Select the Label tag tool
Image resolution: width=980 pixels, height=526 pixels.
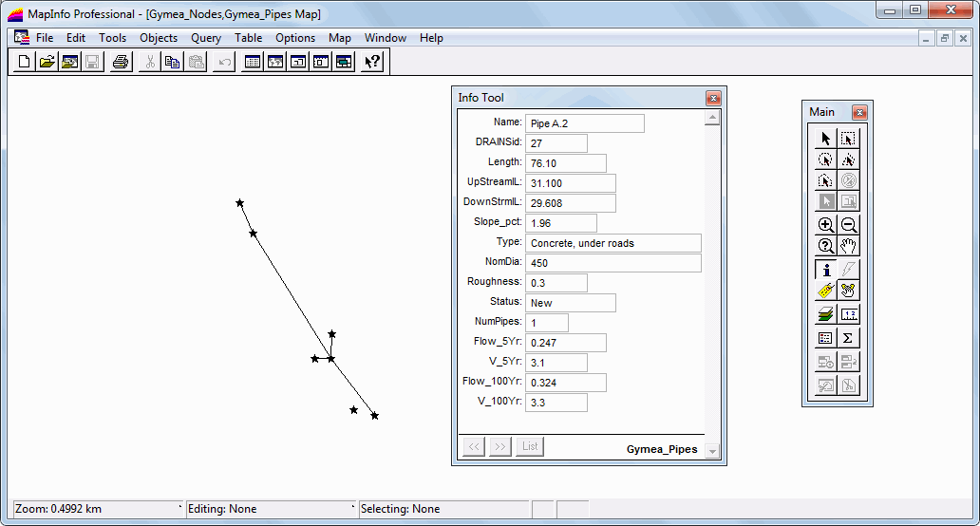tap(825, 291)
